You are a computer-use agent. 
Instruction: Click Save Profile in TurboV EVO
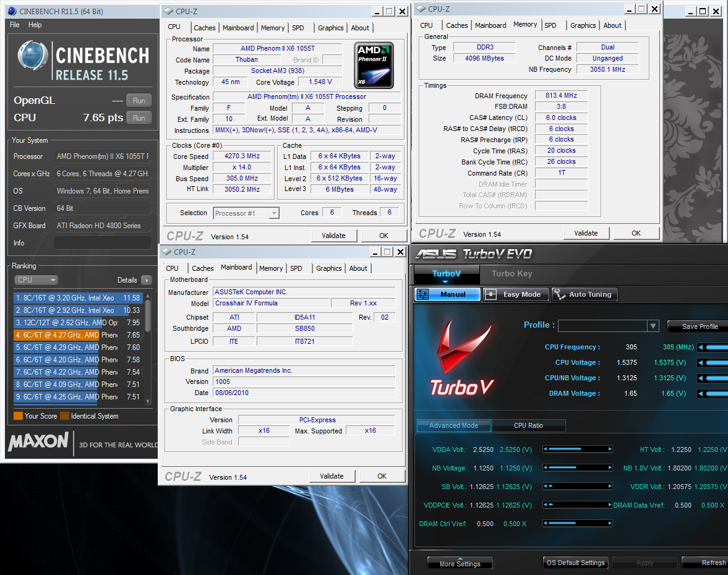coord(698,326)
